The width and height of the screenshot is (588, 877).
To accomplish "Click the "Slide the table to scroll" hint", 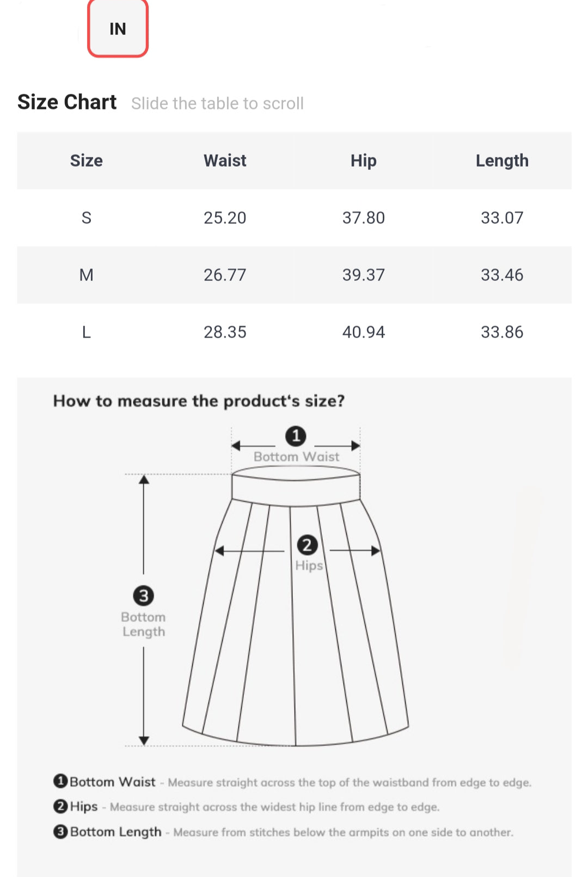I will [x=217, y=103].
